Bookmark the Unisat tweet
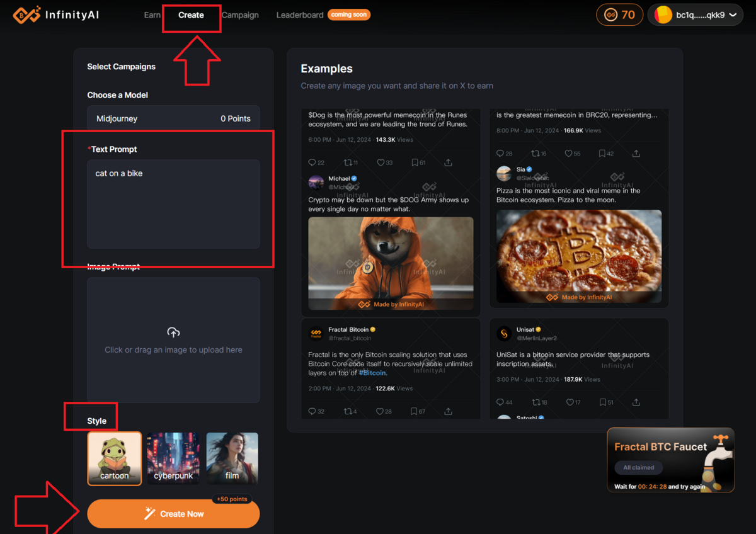Screen dimensions: 756x534 pyautogui.click(x=602, y=402)
